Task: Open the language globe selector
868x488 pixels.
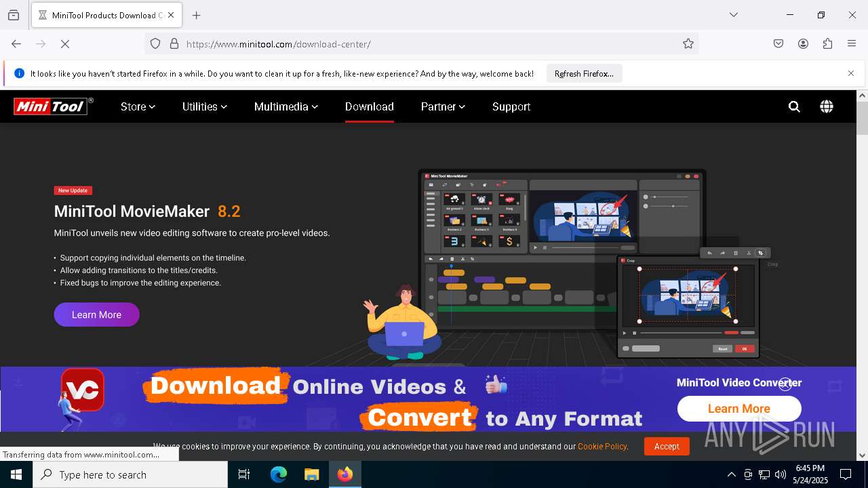Action: click(827, 106)
